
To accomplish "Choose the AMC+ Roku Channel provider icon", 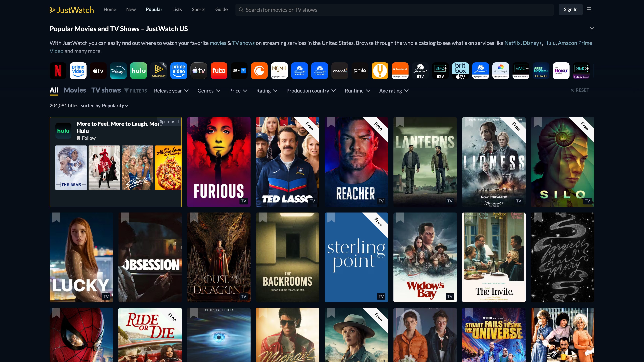I will 581,71.
